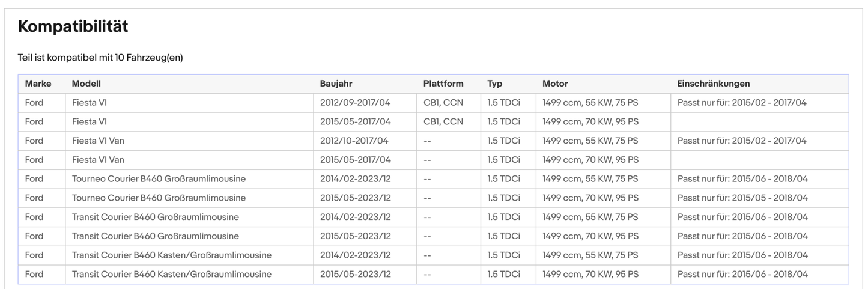
Task: Select Transit Courier B460 Kasten/Großraumlimousine in the last row
Action: (171, 274)
